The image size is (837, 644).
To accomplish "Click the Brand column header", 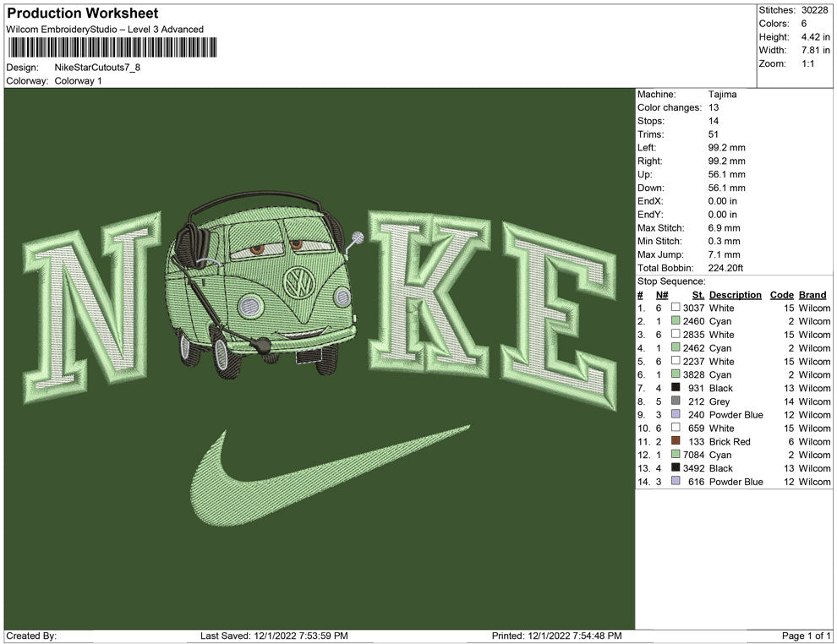I will 812,295.
